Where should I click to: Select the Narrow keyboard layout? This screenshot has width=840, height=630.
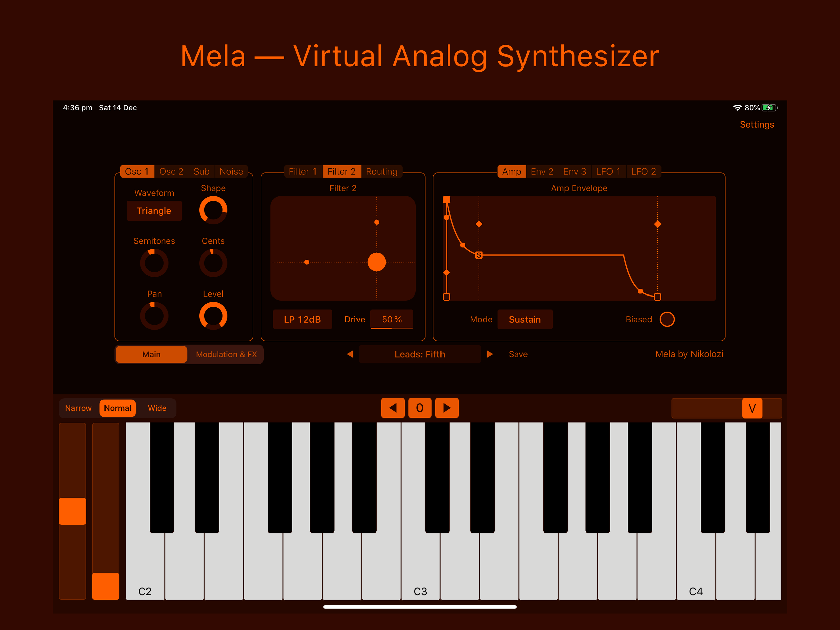pyautogui.click(x=78, y=408)
